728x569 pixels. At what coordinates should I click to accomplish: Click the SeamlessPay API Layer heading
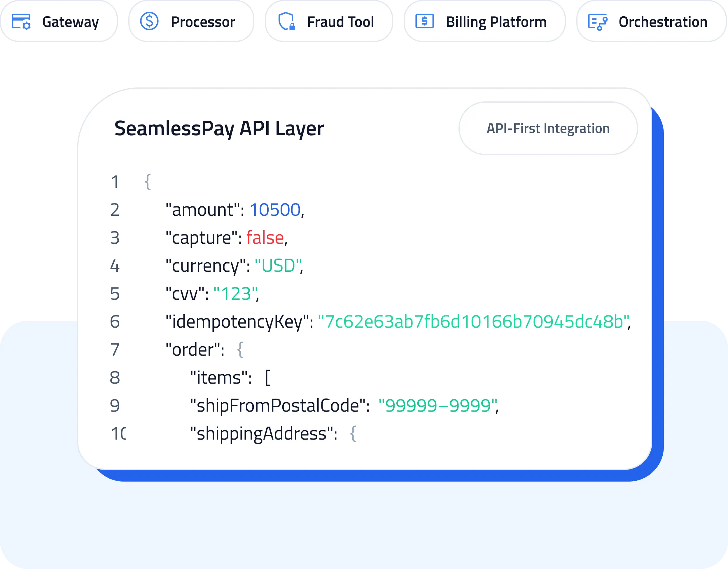point(219,129)
